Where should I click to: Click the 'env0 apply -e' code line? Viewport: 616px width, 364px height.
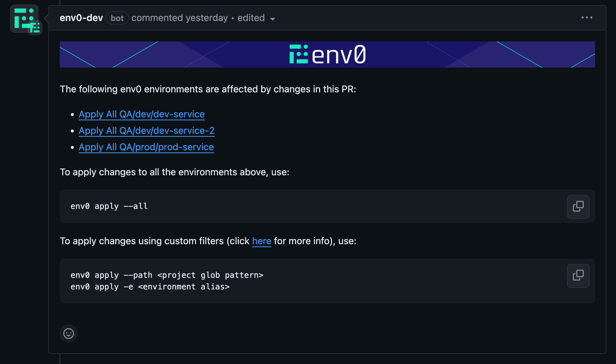click(150, 287)
